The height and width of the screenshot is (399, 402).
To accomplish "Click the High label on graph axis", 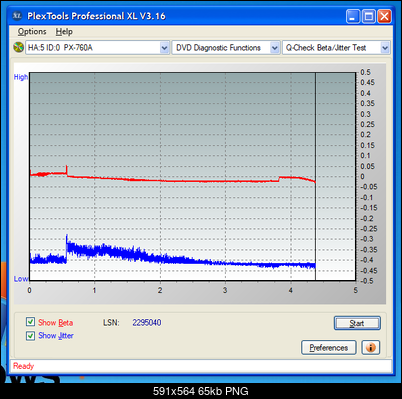I will point(21,77).
